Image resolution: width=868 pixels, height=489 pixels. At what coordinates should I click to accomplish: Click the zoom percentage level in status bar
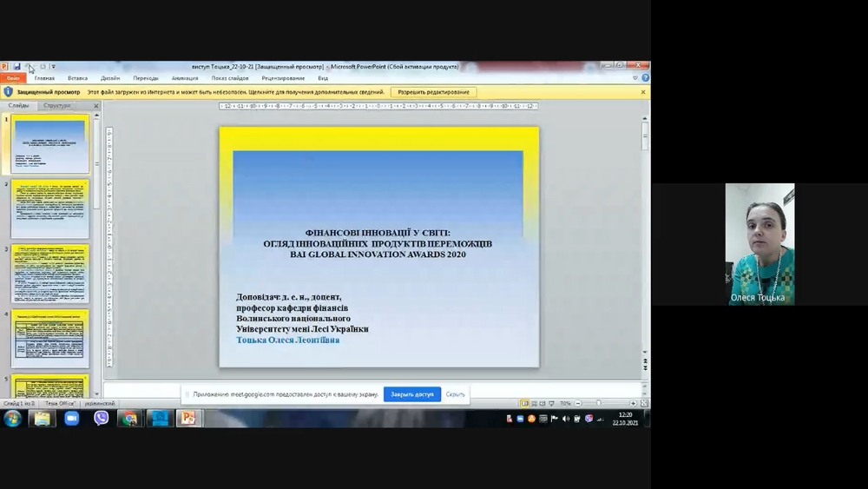click(x=565, y=403)
